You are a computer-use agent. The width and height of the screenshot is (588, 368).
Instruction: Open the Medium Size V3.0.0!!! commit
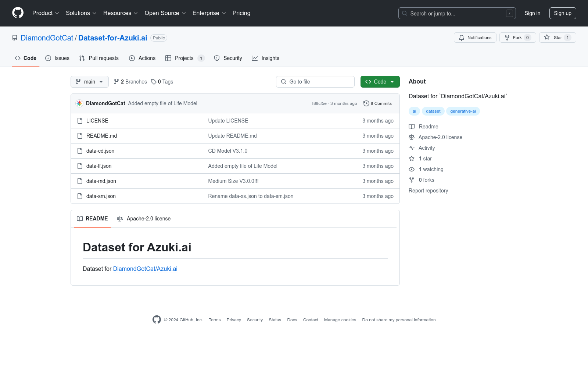coord(233,181)
